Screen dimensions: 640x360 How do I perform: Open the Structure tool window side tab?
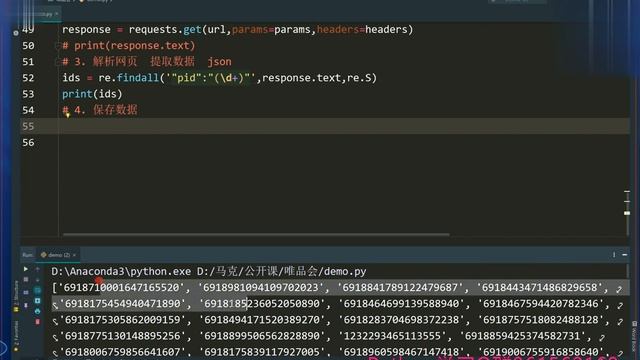(16, 296)
